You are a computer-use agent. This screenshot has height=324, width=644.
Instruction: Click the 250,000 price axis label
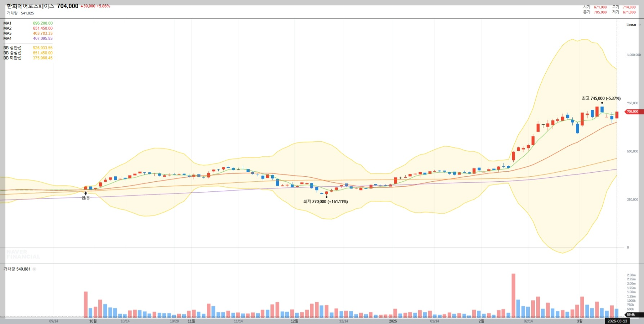point(632,199)
